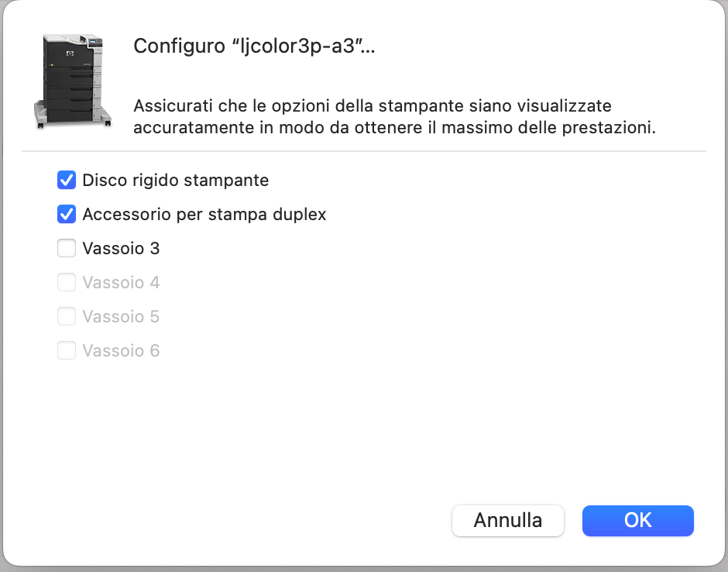This screenshot has width=728, height=572.
Task: Click the 'accuratamente in modo da ottenere' text line
Action: (395, 127)
